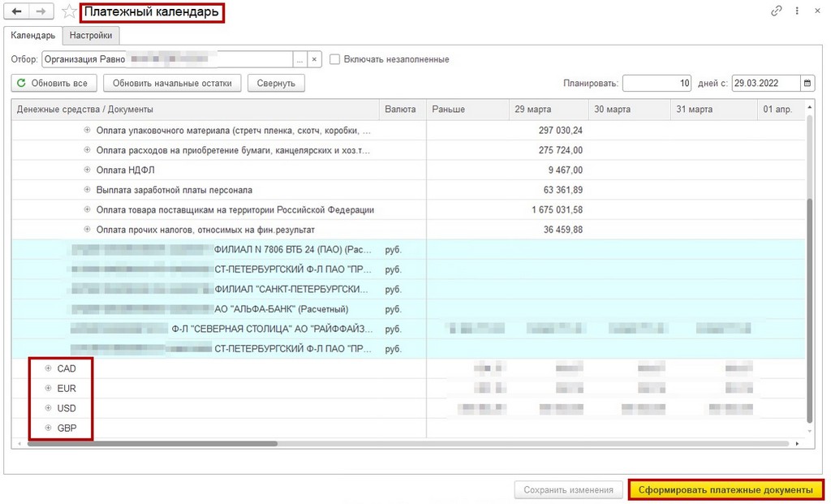
Task: Switch to the Настройки tab
Action: tap(91, 36)
